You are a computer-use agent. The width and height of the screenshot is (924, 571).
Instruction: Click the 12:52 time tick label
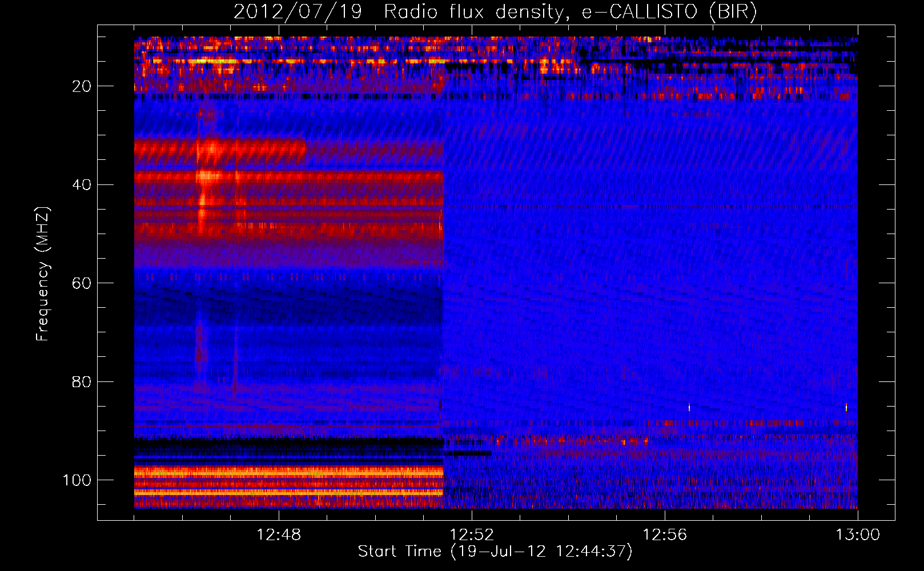coord(472,535)
